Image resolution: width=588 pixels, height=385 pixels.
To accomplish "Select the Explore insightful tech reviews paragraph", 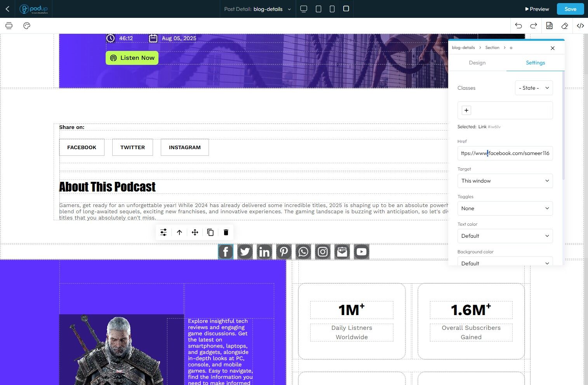I will tap(220, 352).
